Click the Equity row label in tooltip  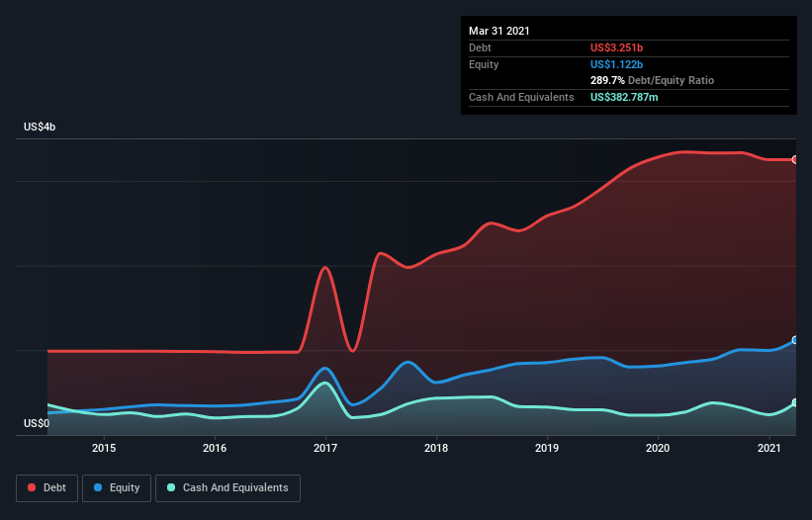pyautogui.click(x=484, y=64)
